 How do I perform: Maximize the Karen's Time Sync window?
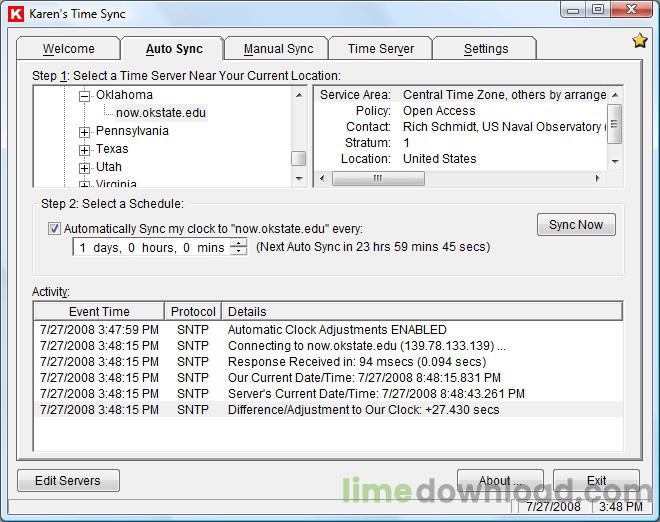[598, 10]
